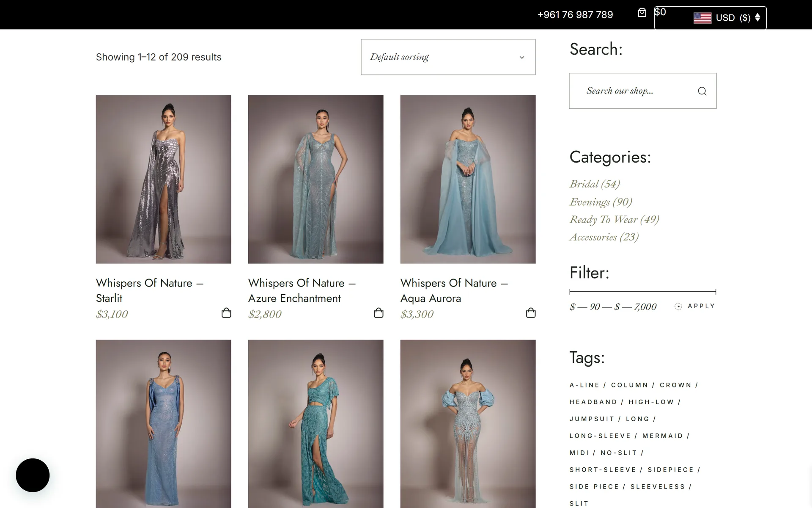
Task: Call the +961 76 987 789 number
Action: pos(575,15)
